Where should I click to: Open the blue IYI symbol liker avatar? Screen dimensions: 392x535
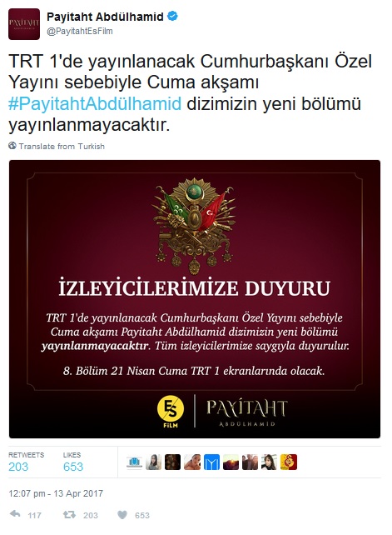211,462
